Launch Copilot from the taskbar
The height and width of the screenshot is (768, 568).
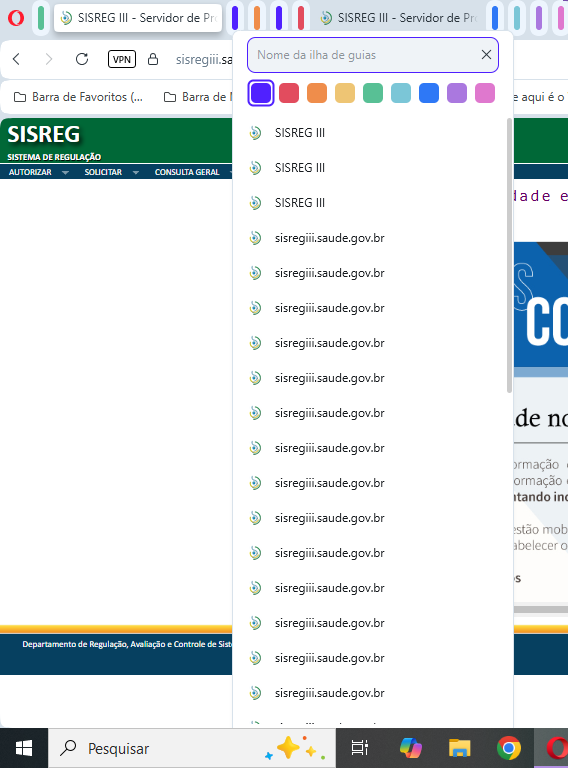(x=410, y=748)
